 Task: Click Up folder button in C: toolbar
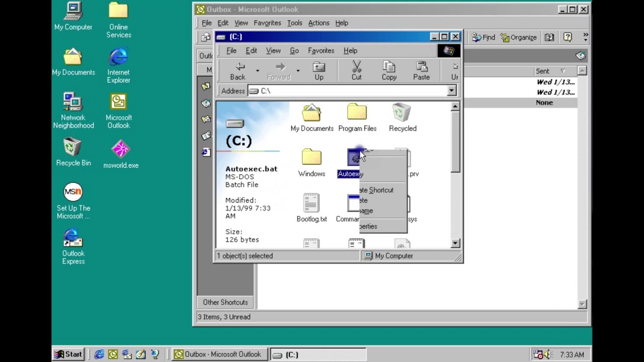point(319,71)
